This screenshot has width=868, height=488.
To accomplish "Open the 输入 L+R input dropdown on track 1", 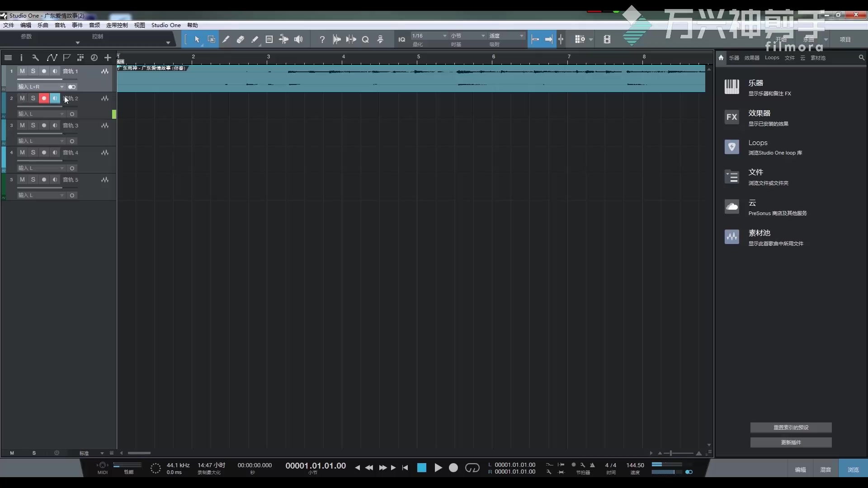I will coord(41,87).
